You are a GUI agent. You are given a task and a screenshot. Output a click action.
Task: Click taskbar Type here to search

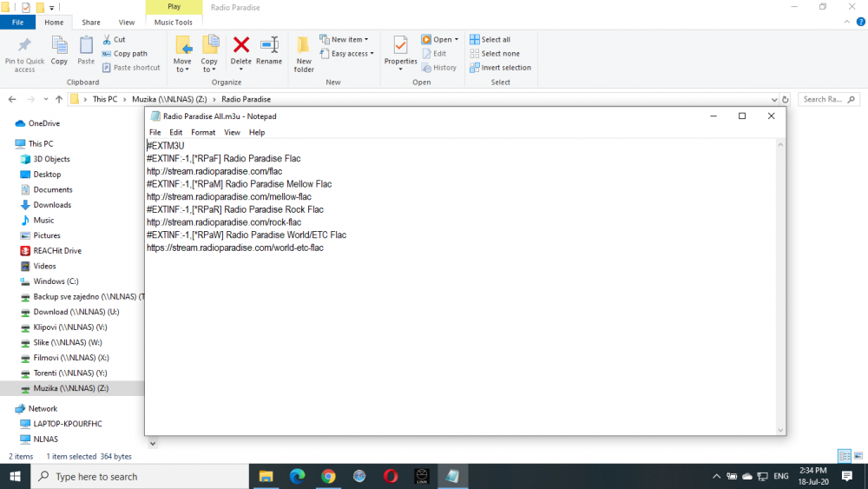[140, 476]
